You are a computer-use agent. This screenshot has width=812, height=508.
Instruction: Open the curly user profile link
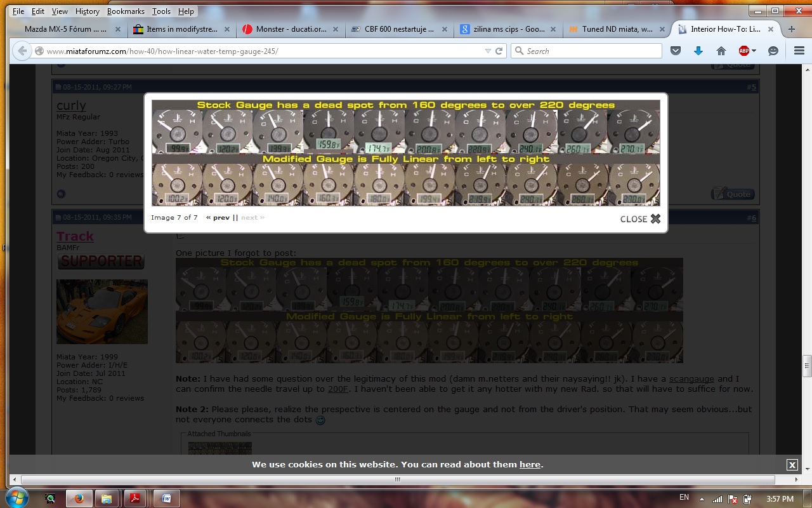(x=71, y=105)
